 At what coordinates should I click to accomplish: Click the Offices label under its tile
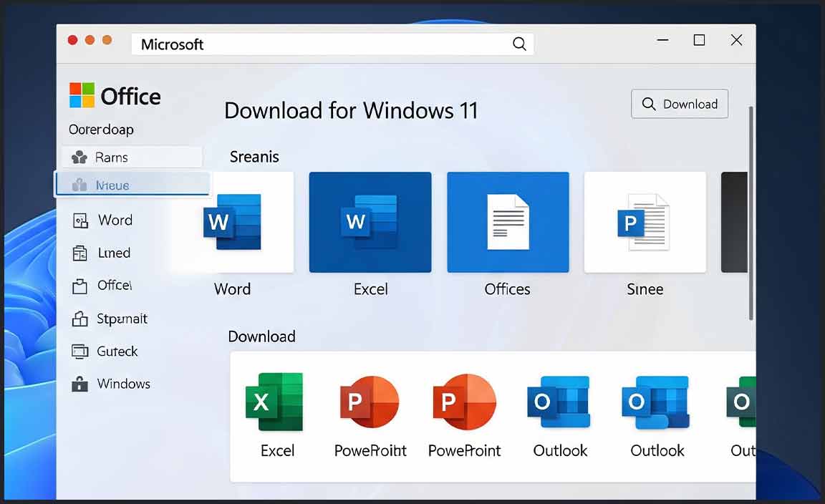tap(507, 289)
